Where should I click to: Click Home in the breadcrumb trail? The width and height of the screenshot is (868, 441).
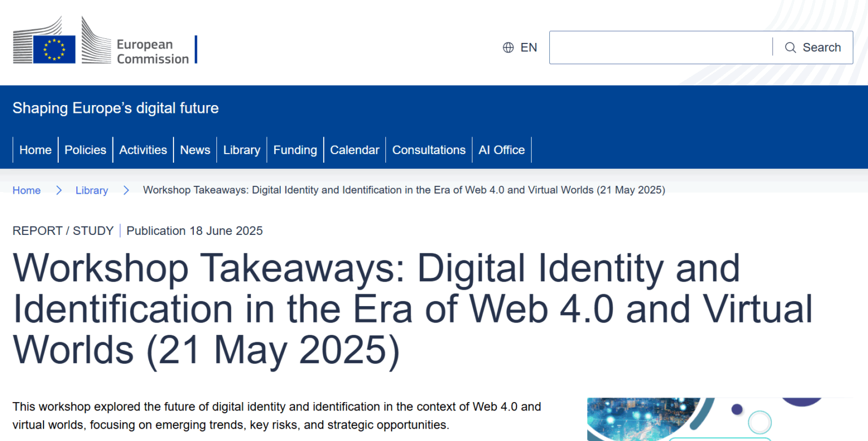point(27,190)
